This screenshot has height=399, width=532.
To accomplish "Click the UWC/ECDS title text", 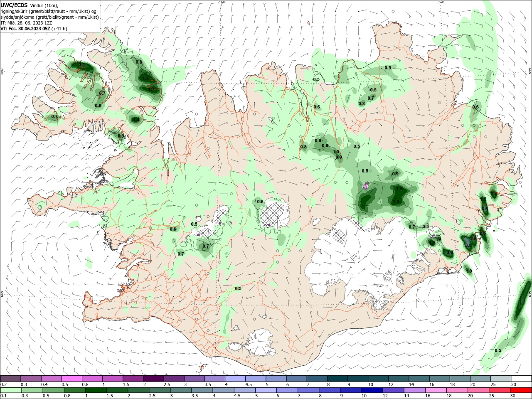I will tap(14, 5).
